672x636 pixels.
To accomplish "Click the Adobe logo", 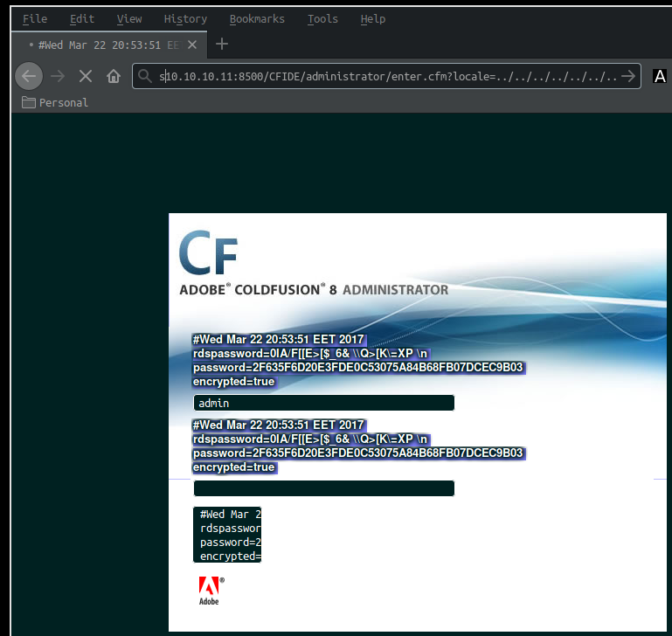I will [x=211, y=591].
